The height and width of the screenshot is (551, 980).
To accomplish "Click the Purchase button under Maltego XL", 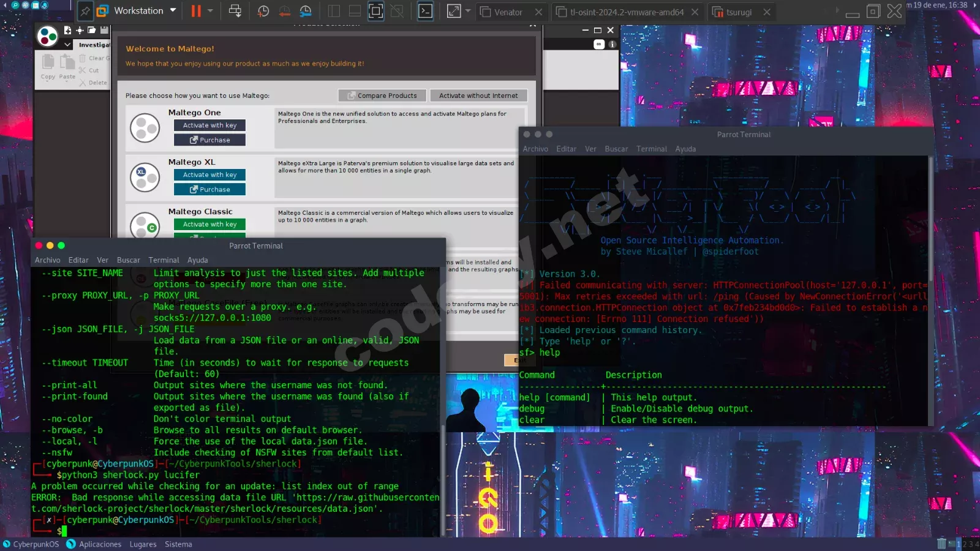I will coord(209,190).
